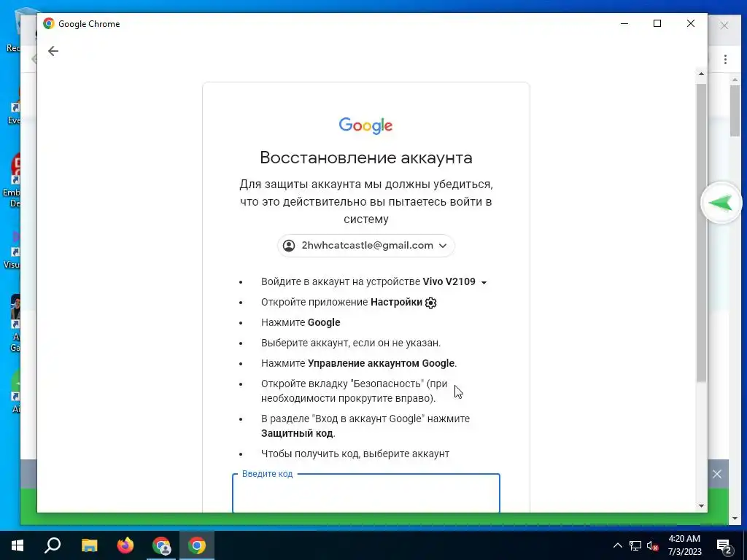The image size is (747, 560).
Task: Minimize the Google Chrome popup window
Action: pyautogui.click(x=624, y=23)
